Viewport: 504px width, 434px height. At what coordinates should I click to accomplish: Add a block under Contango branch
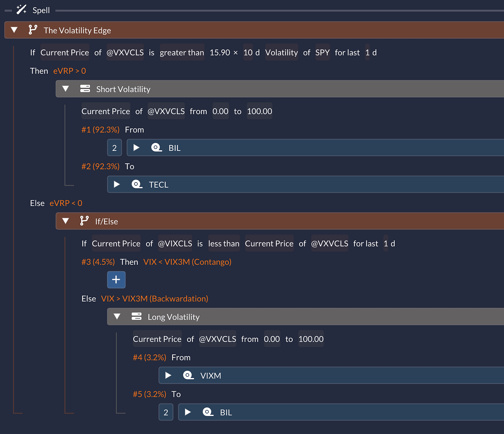tap(116, 280)
